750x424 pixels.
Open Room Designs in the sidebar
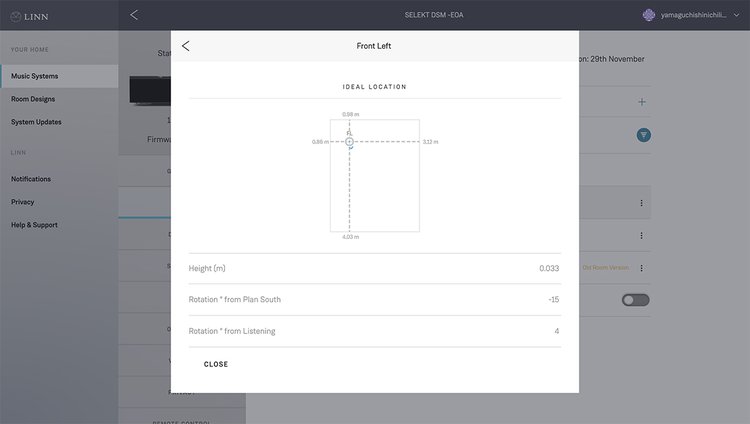click(x=33, y=99)
